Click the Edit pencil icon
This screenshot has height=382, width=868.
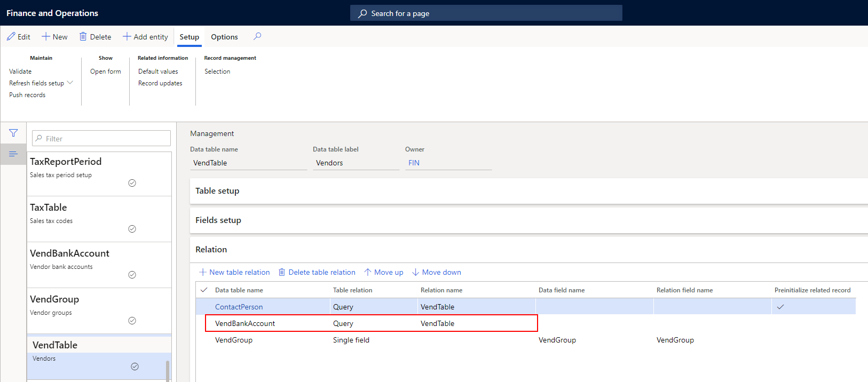[11, 37]
